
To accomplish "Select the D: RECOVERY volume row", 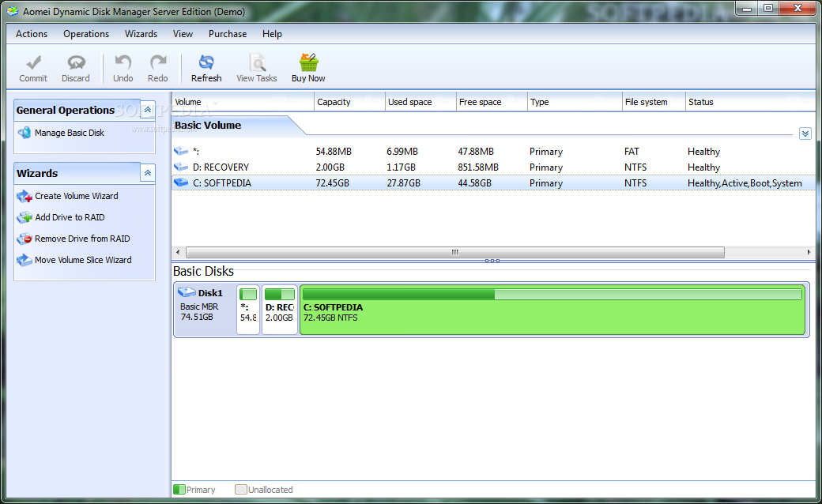I will point(493,167).
